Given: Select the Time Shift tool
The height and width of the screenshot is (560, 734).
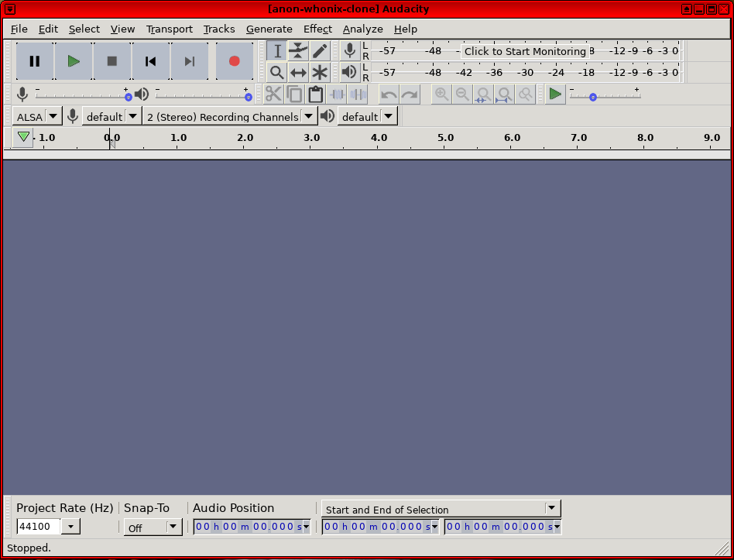Looking at the screenshot, I should [x=298, y=73].
